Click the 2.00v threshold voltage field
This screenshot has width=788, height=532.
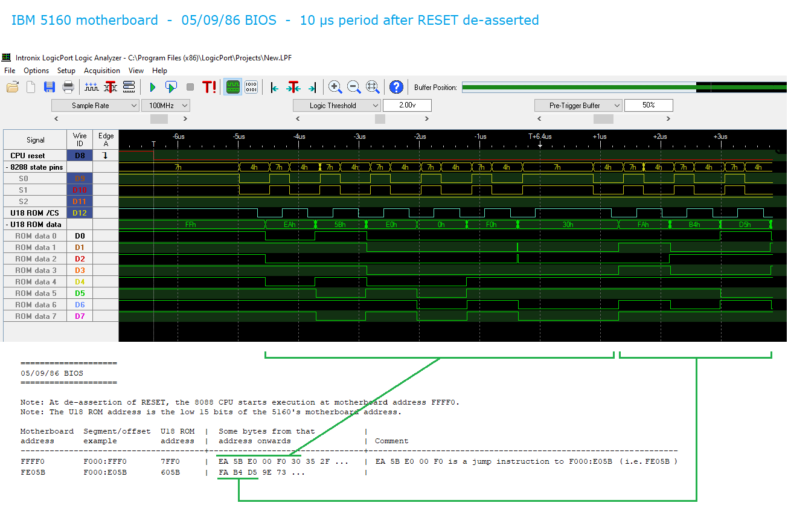pyautogui.click(x=407, y=106)
